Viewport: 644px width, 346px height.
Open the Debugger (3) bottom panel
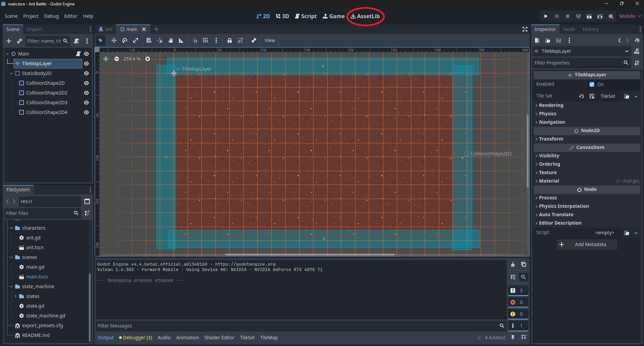(136, 338)
